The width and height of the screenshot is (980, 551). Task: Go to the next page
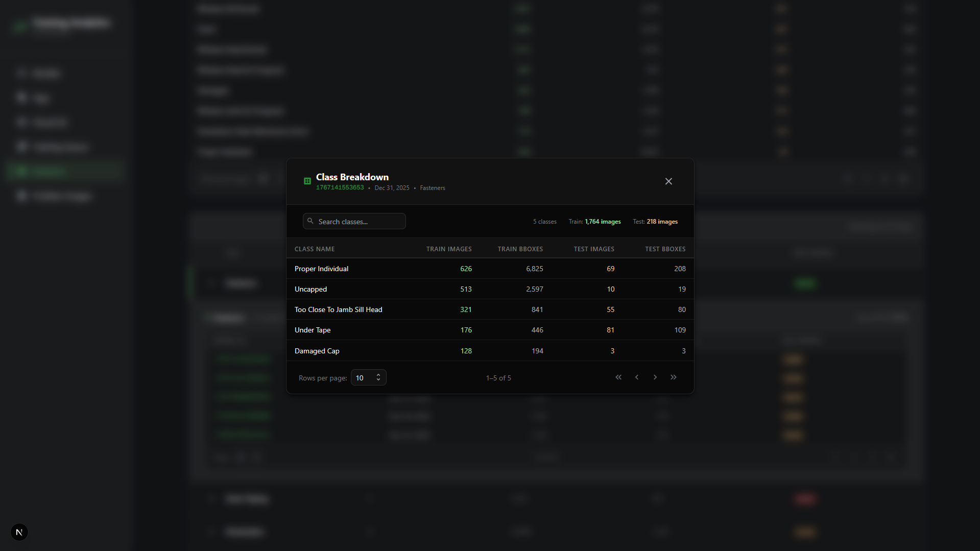coord(655,377)
